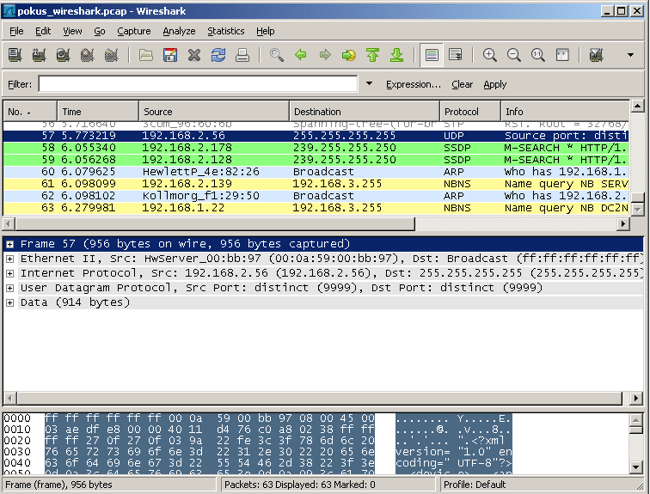
Task: Open the Expression... filter builder
Action: (413, 85)
